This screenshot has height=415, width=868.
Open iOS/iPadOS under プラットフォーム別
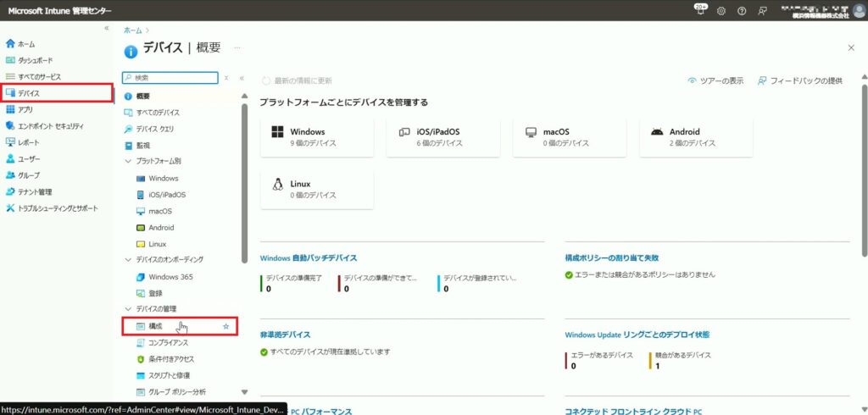161,195
